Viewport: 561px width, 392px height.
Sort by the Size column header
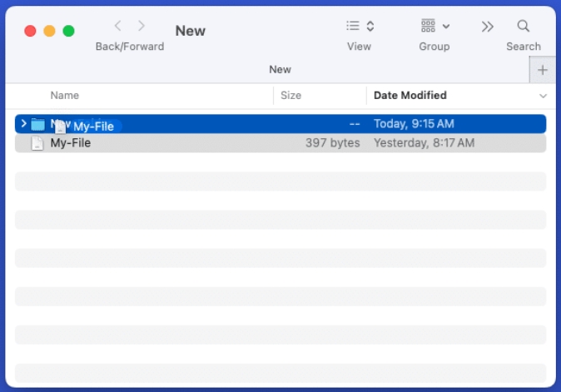(291, 96)
